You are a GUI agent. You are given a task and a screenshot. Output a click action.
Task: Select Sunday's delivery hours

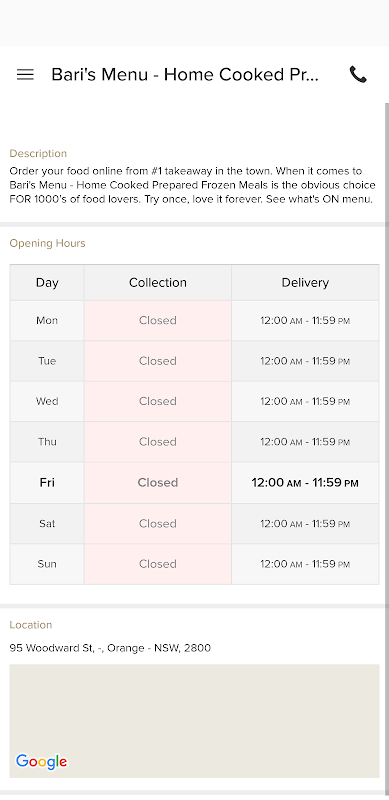pos(305,564)
